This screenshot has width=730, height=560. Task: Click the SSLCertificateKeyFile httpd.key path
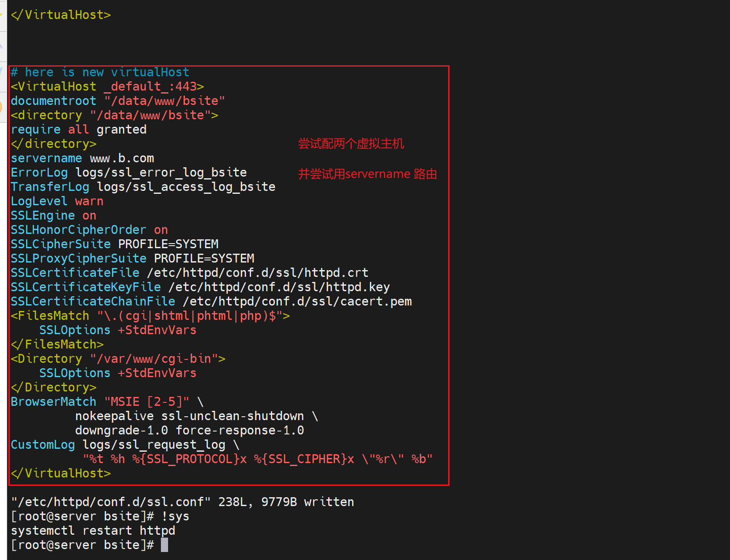279,287
